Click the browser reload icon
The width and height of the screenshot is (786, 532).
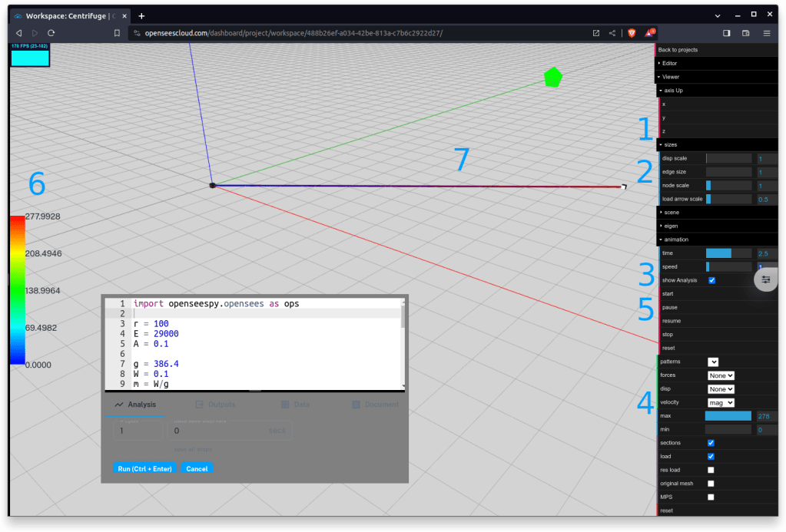51,33
